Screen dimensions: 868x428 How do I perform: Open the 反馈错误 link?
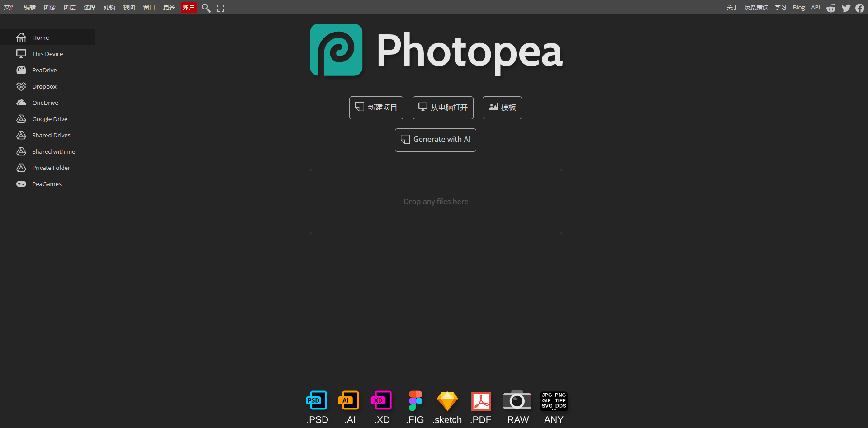pyautogui.click(x=757, y=7)
